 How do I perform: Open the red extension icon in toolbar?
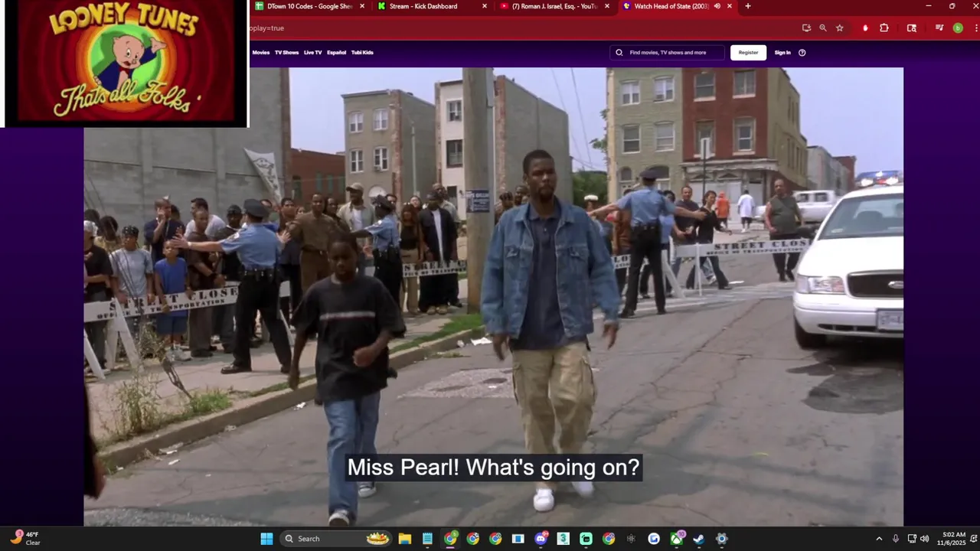865,28
